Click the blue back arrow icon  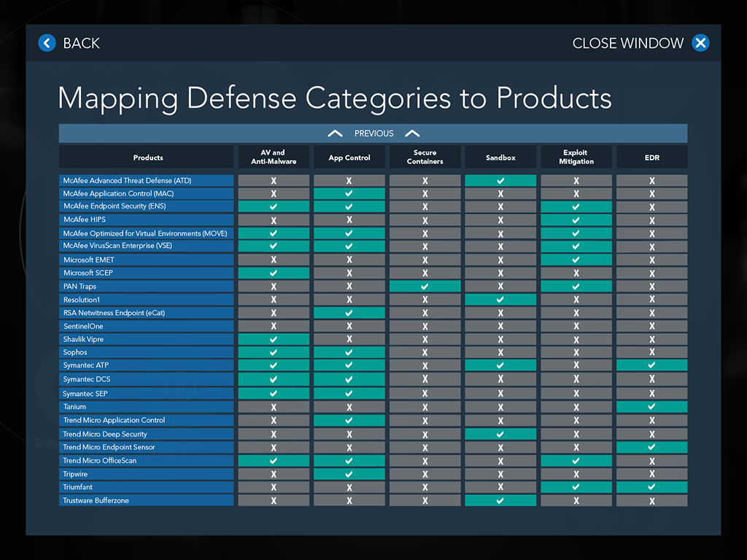click(47, 43)
